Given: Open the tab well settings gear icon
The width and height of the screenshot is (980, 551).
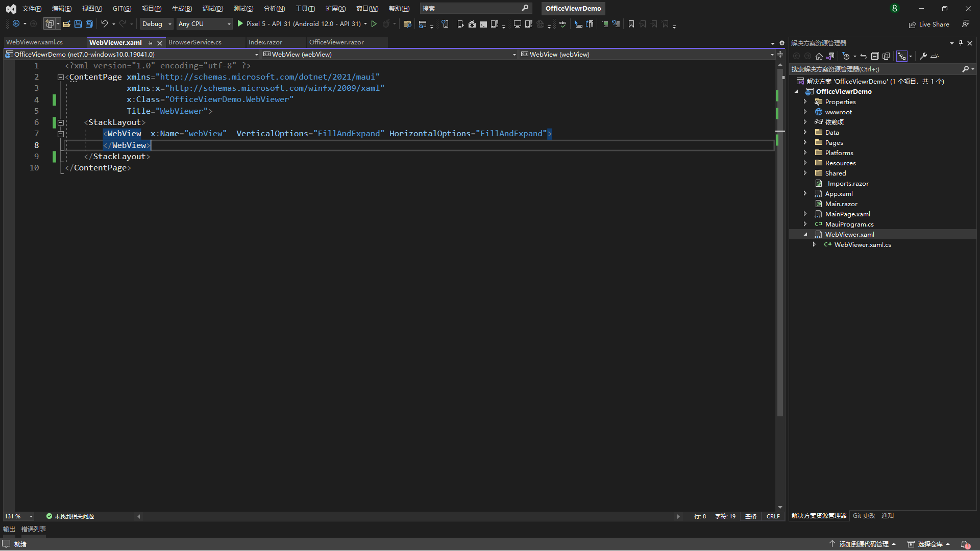Looking at the screenshot, I should click(781, 43).
